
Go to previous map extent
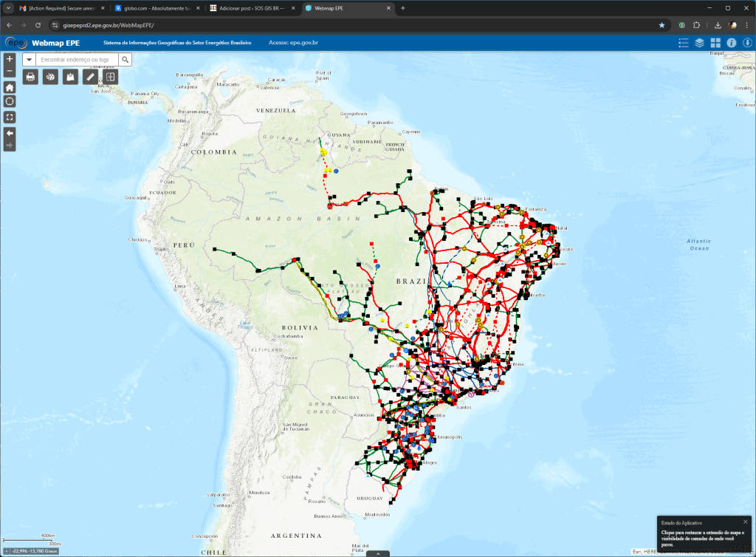pos(10,133)
